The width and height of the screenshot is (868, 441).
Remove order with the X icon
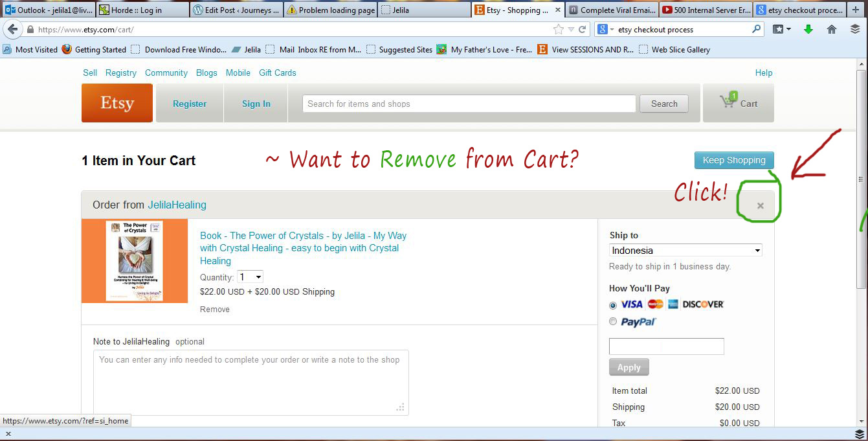click(761, 206)
